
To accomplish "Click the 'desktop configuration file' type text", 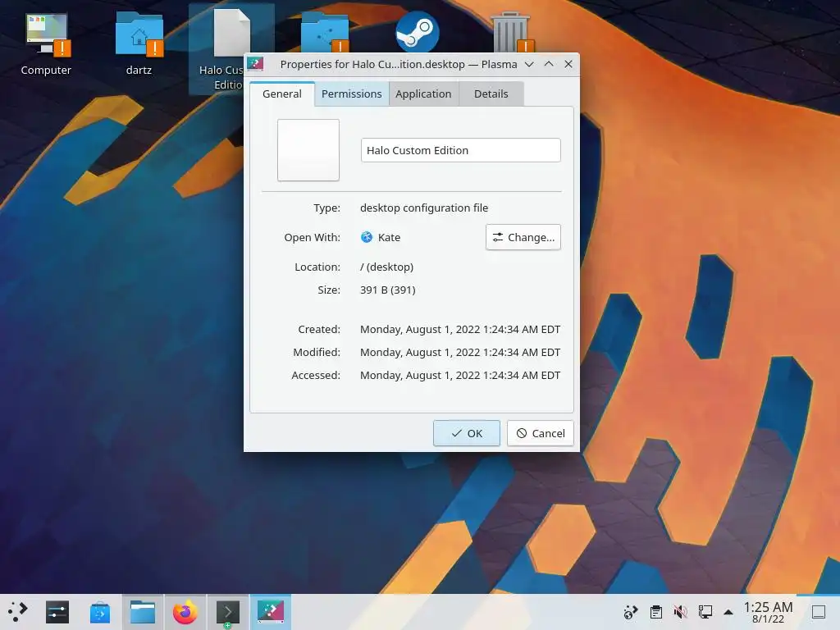I will click(424, 208).
